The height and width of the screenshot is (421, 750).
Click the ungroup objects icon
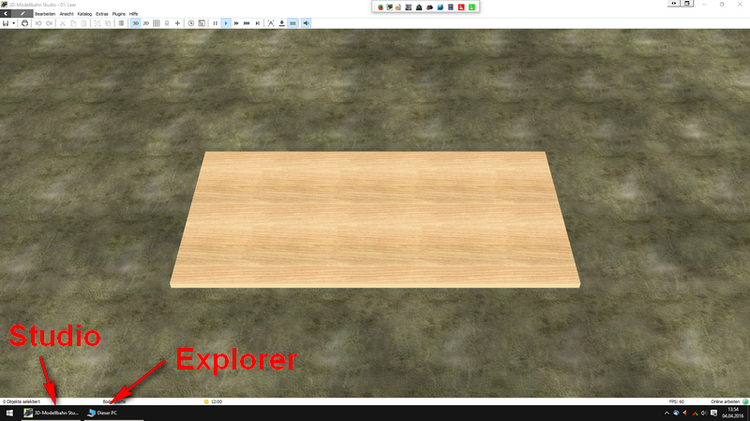point(108,23)
